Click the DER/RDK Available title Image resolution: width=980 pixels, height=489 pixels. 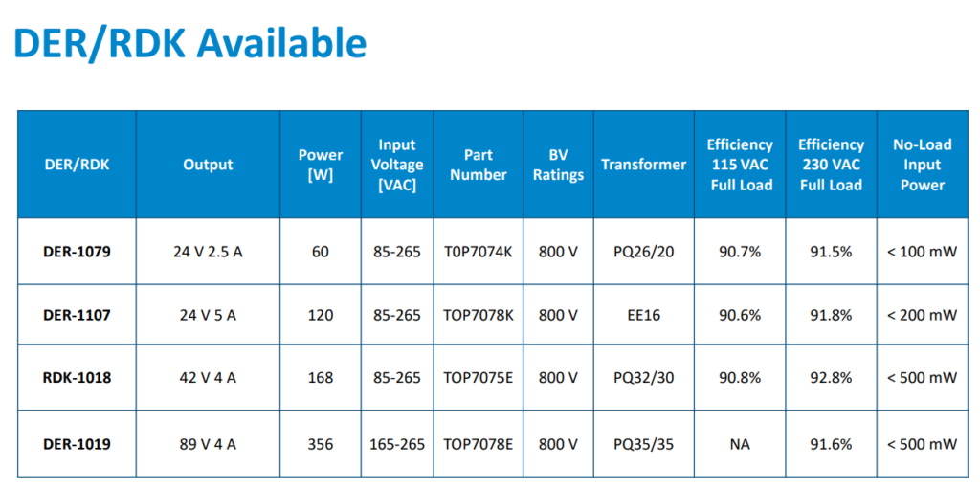point(189,44)
